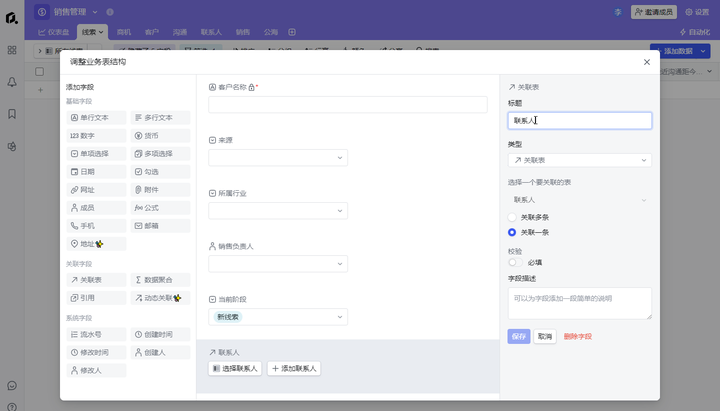Viewport: 720px width, 411px height.
Task: Open 自动化 in the top right
Action: click(x=695, y=32)
